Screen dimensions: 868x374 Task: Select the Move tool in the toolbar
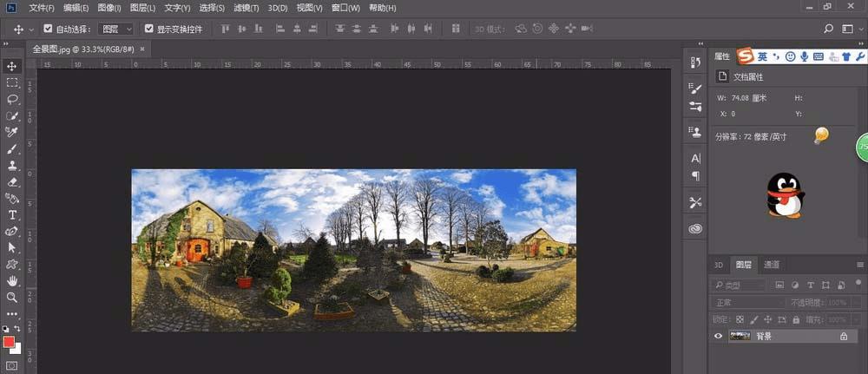12,67
